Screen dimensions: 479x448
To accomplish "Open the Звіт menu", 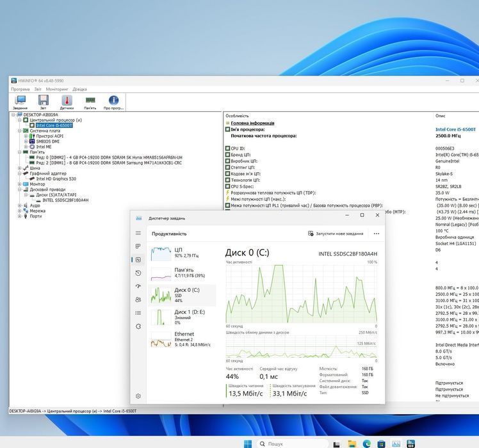I will (38, 89).
